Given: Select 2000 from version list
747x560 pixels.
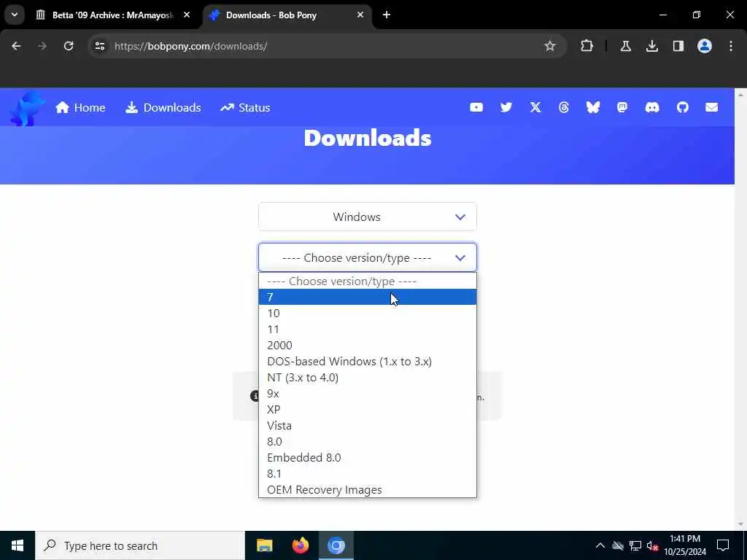Looking at the screenshot, I should tap(368, 345).
